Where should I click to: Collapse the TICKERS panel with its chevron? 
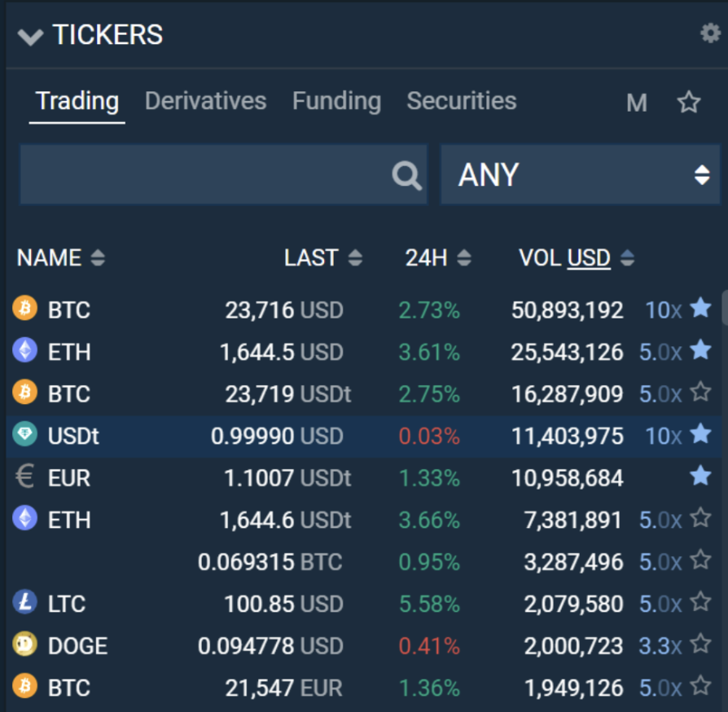tap(30, 36)
